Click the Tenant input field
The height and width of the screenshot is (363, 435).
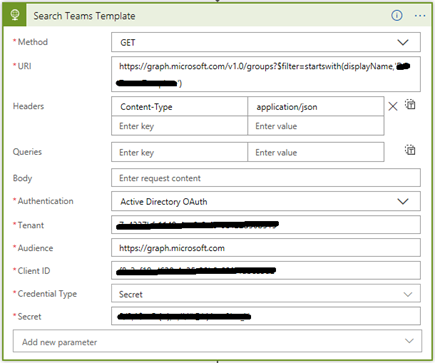point(266,225)
